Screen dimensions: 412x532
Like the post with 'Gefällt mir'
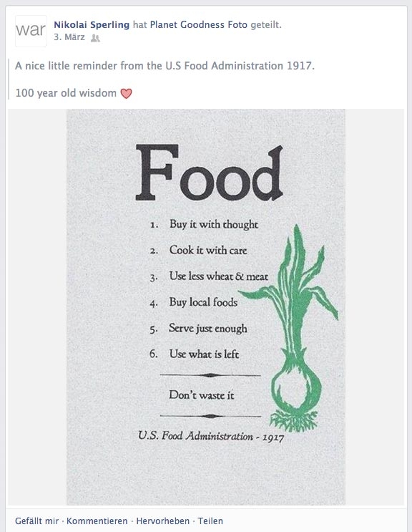(37, 521)
